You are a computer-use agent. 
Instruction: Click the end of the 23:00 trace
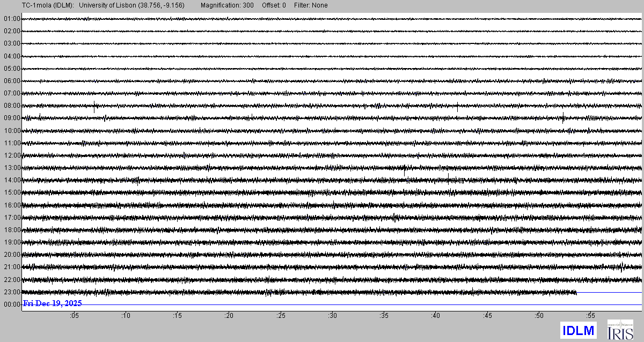[x=576, y=292]
